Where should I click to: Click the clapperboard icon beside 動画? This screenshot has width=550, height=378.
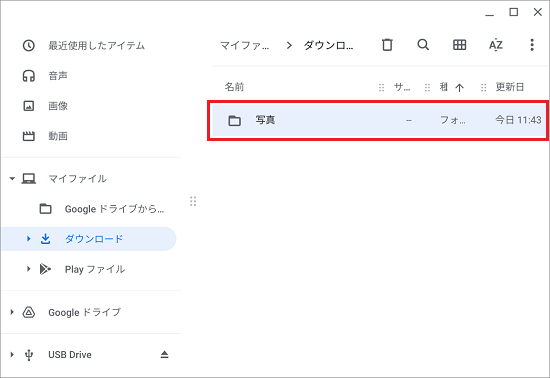(x=29, y=136)
